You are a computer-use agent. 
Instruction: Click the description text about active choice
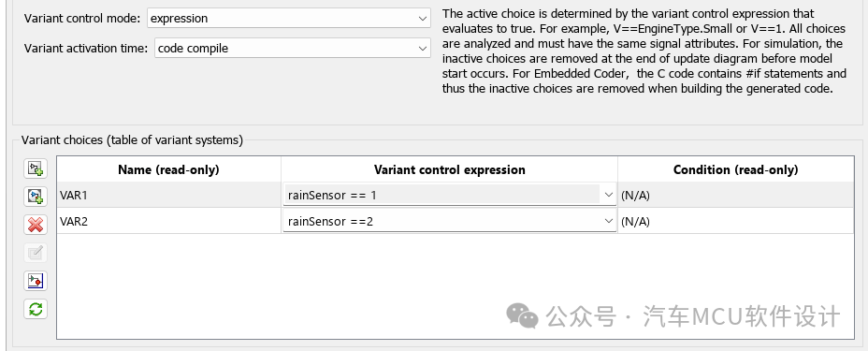[644, 51]
